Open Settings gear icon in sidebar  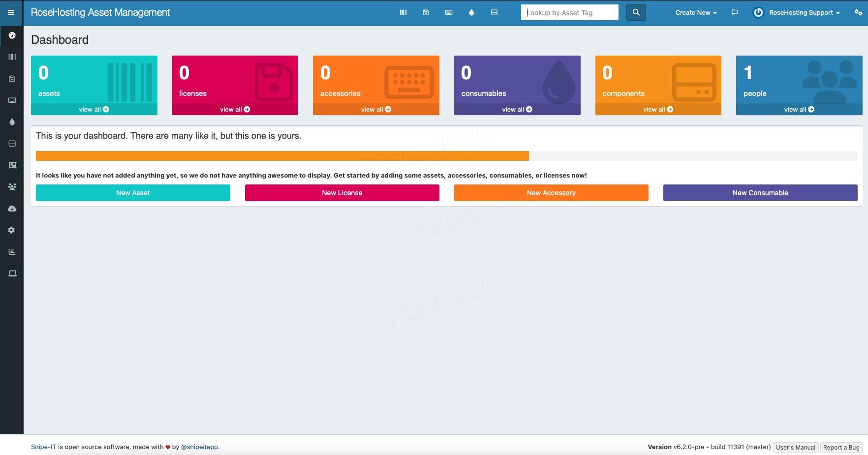coord(12,230)
